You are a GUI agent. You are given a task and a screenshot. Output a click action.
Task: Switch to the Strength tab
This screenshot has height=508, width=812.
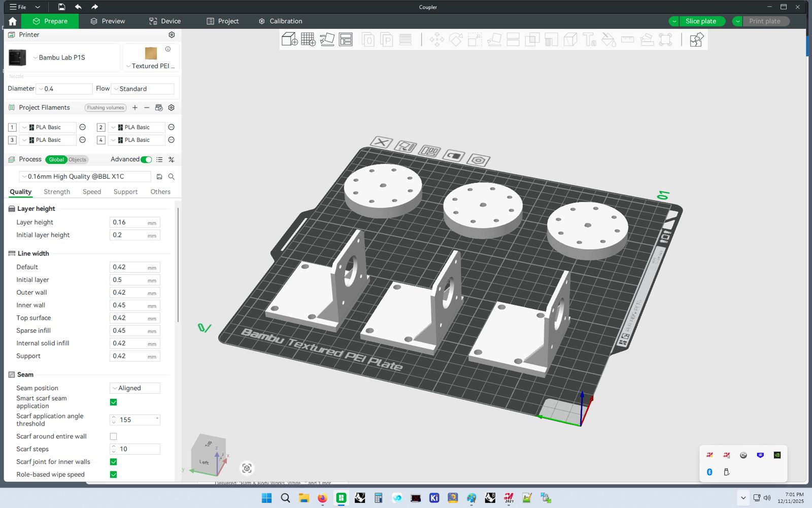[57, 192]
